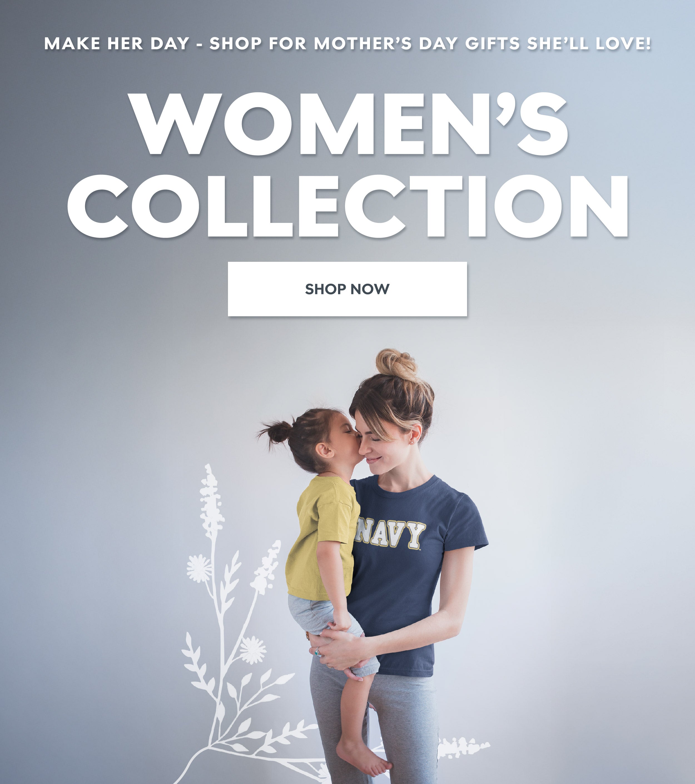
Task: Tap the lower white daisy illustration
Action: pos(253,650)
